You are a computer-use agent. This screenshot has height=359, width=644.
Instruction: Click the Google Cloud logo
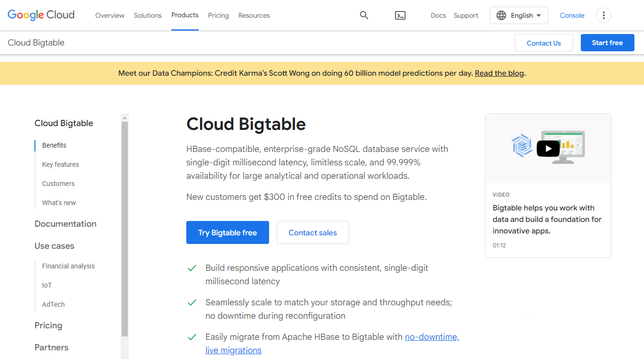pos(41,15)
